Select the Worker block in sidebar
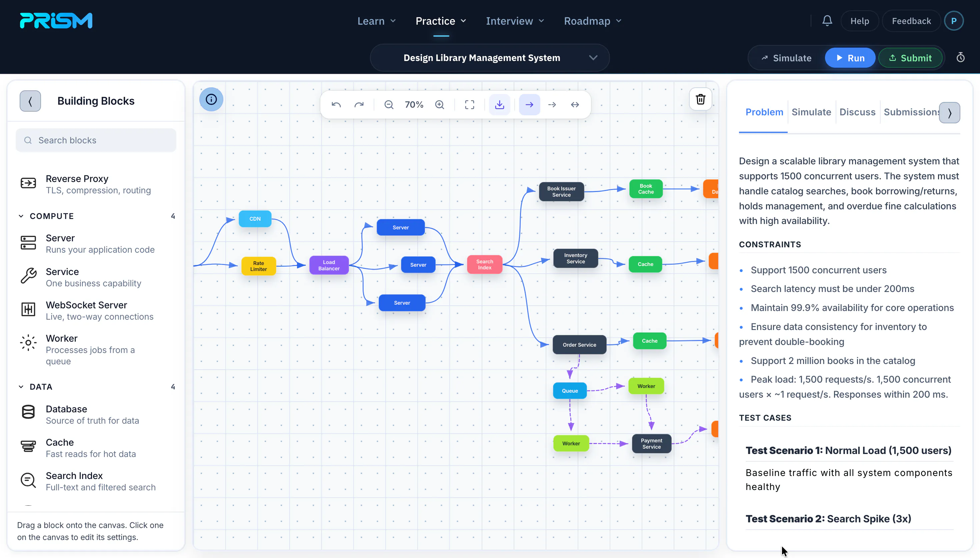The image size is (980, 558). point(96,350)
